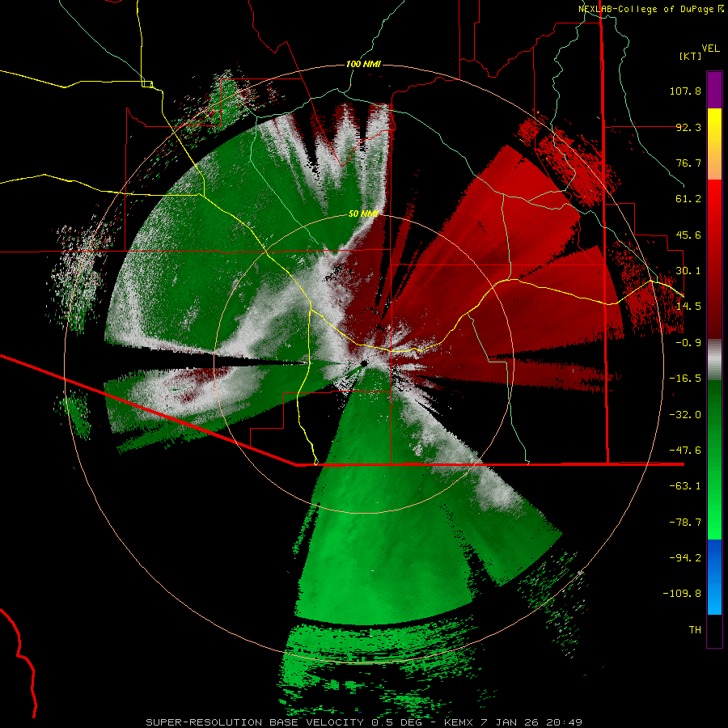
Task: Click the -63.1 legend value
Action: tap(685, 486)
